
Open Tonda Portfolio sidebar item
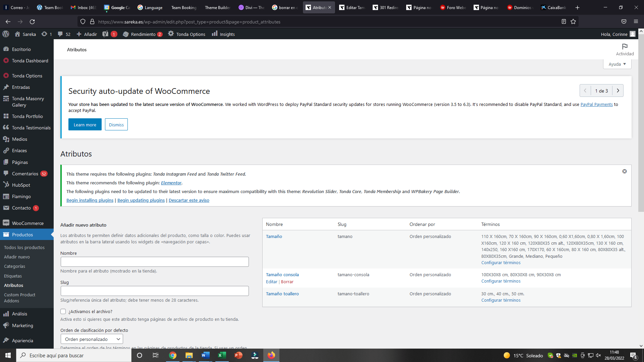coord(27,116)
